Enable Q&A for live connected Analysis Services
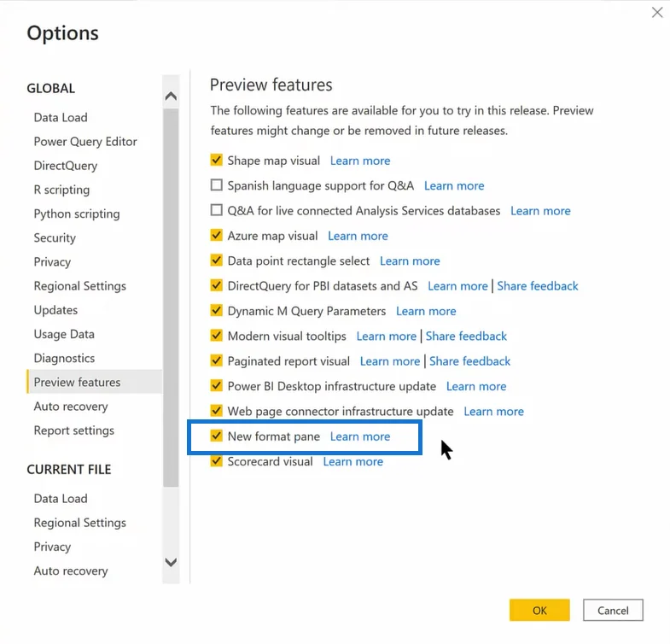This screenshot has height=644, width=670. point(216,210)
